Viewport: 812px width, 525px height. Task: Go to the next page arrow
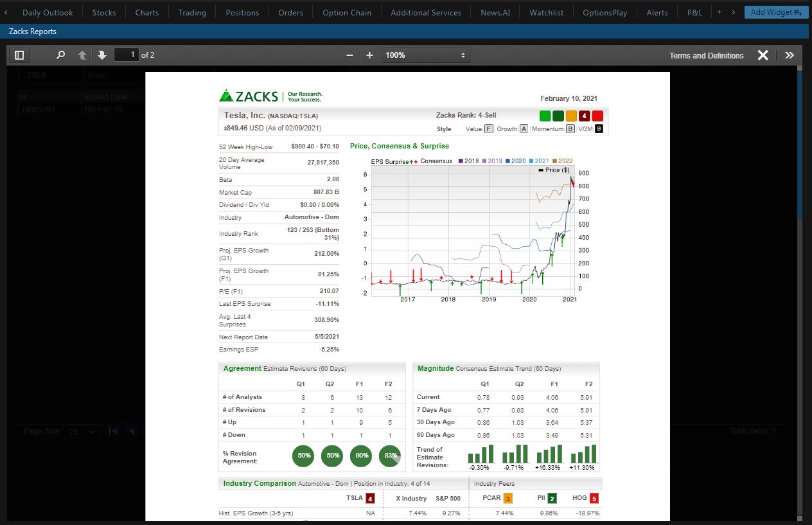[x=102, y=55]
